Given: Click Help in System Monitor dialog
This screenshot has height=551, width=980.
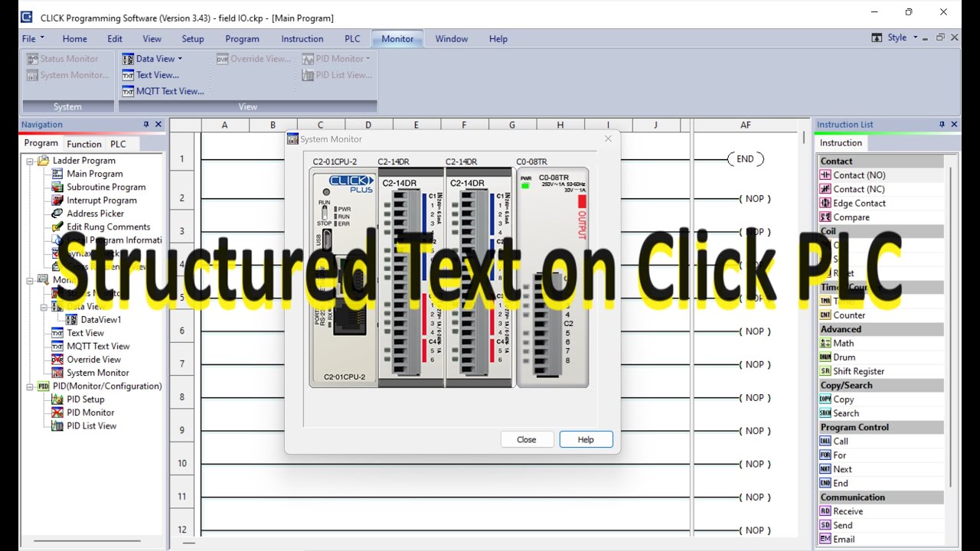Looking at the screenshot, I should tap(586, 439).
